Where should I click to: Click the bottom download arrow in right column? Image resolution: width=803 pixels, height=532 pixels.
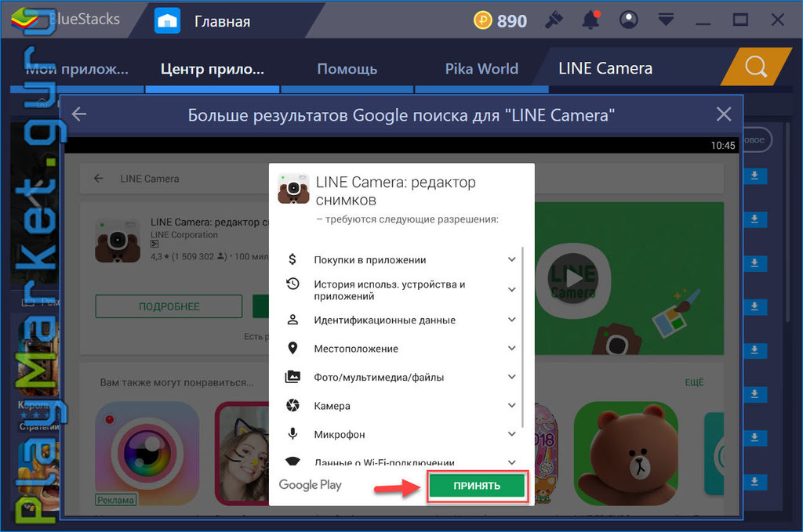tap(754, 482)
